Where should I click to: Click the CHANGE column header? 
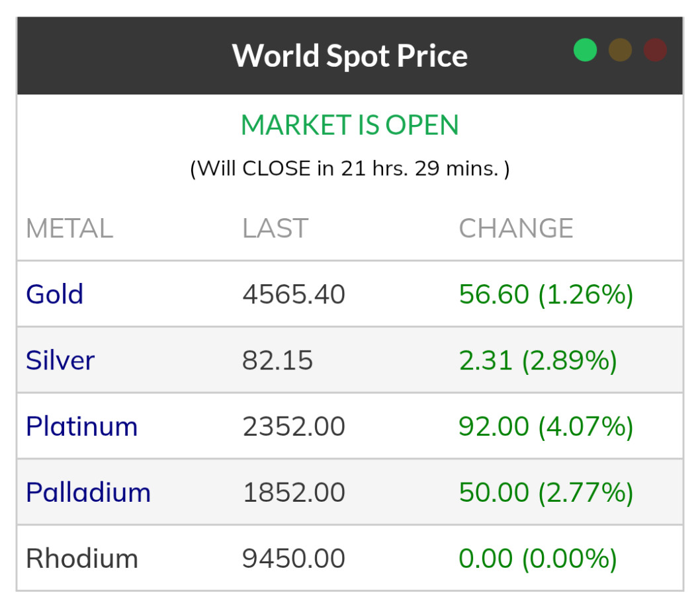click(x=516, y=229)
